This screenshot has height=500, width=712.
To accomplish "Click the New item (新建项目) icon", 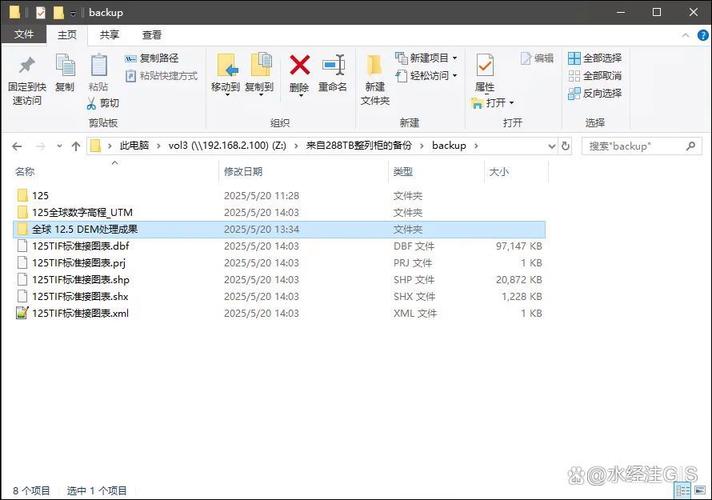I will coord(401,58).
